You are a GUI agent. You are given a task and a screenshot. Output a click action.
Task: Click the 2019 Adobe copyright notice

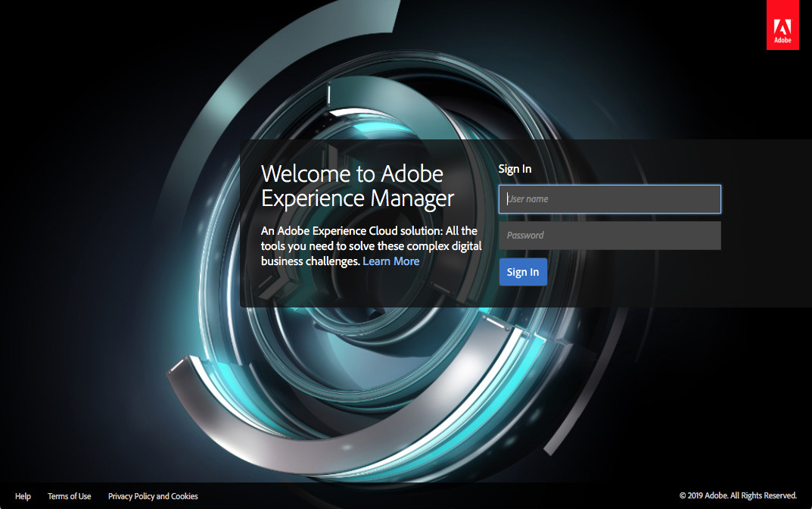[738, 495]
